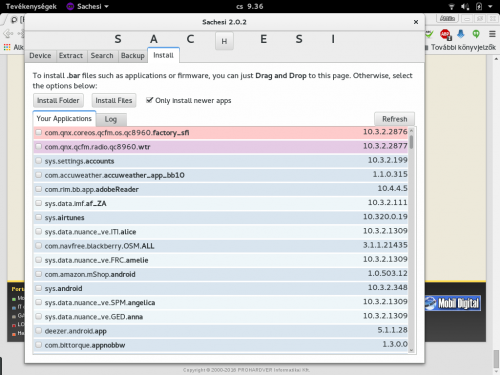
Task: Tick the sys.settings.accounts checkbox
Action: (x=39, y=161)
